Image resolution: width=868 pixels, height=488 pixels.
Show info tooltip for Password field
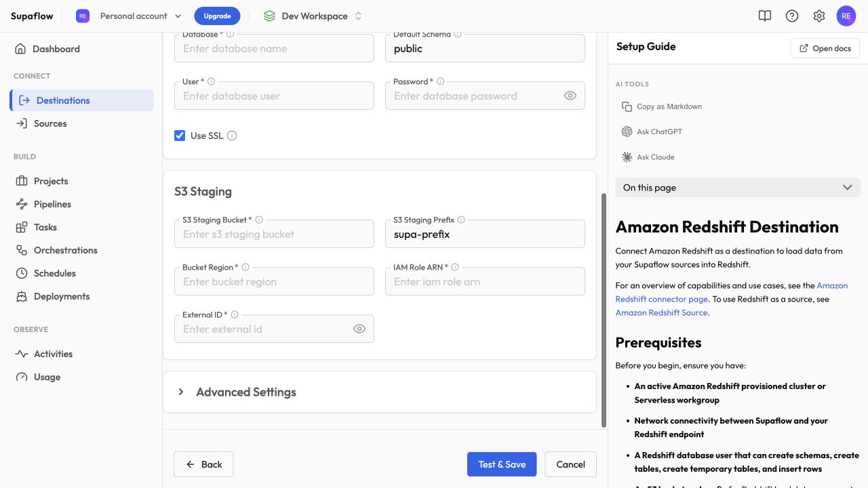tap(440, 81)
